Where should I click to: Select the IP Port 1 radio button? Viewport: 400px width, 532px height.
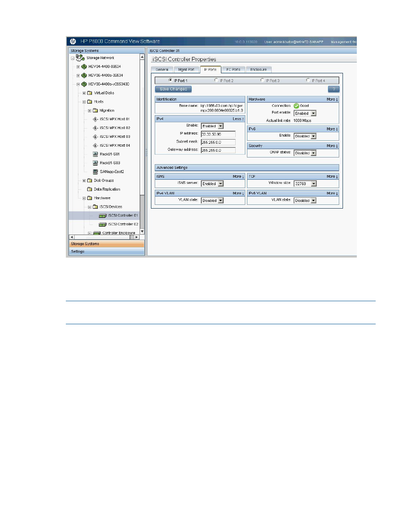(x=170, y=80)
